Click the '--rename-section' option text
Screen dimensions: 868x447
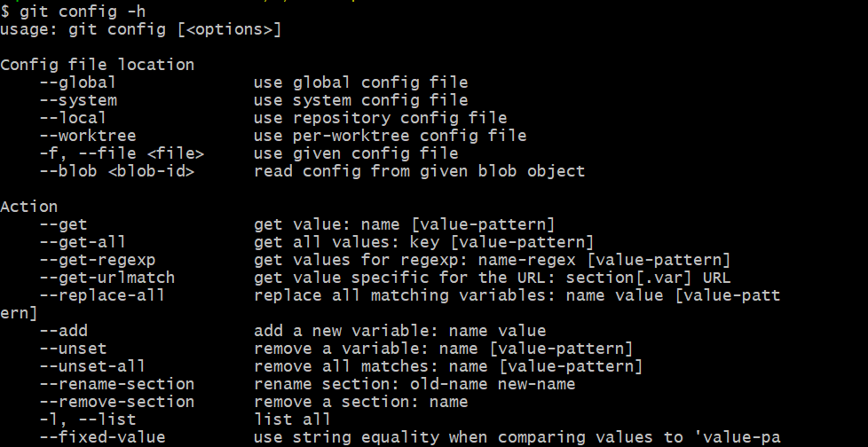pos(116,384)
